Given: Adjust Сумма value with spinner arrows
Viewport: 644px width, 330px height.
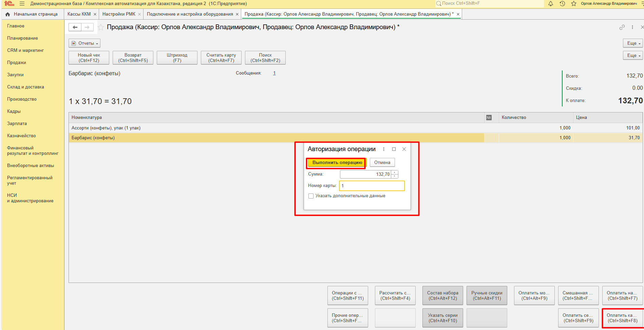Looking at the screenshot, I should 394,174.
